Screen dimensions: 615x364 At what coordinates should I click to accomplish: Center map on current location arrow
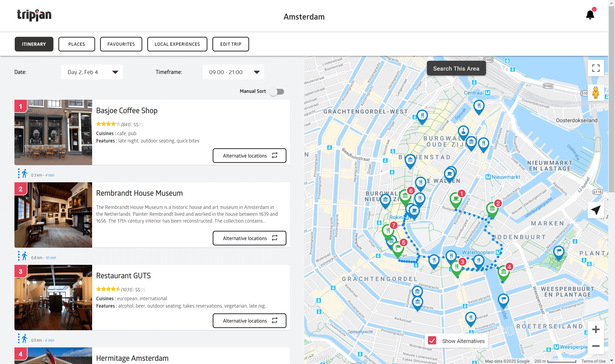(596, 210)
